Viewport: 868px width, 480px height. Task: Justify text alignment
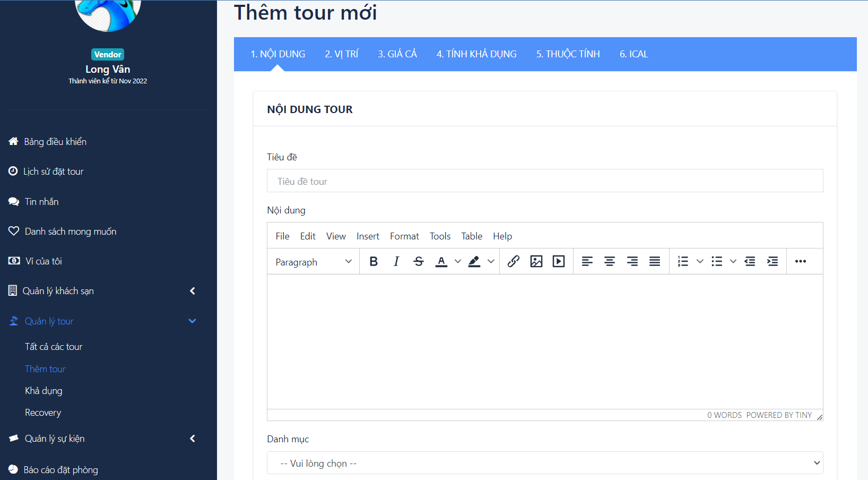point(655,261)
